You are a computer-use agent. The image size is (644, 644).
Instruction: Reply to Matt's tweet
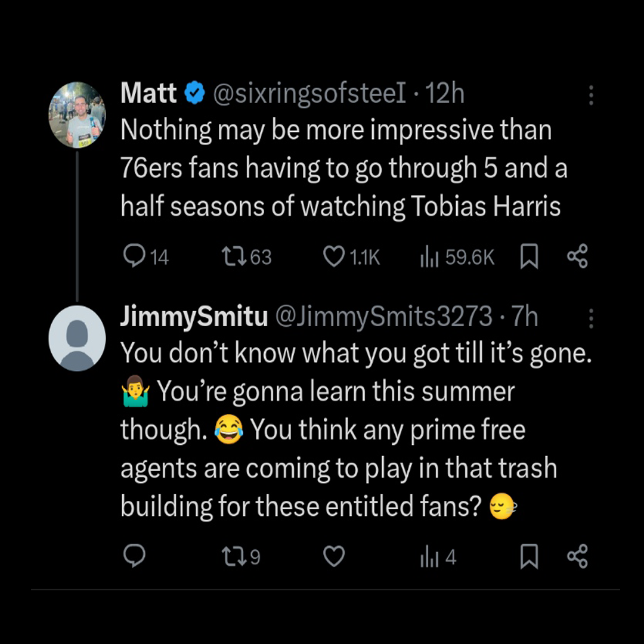tap(135, 257)
